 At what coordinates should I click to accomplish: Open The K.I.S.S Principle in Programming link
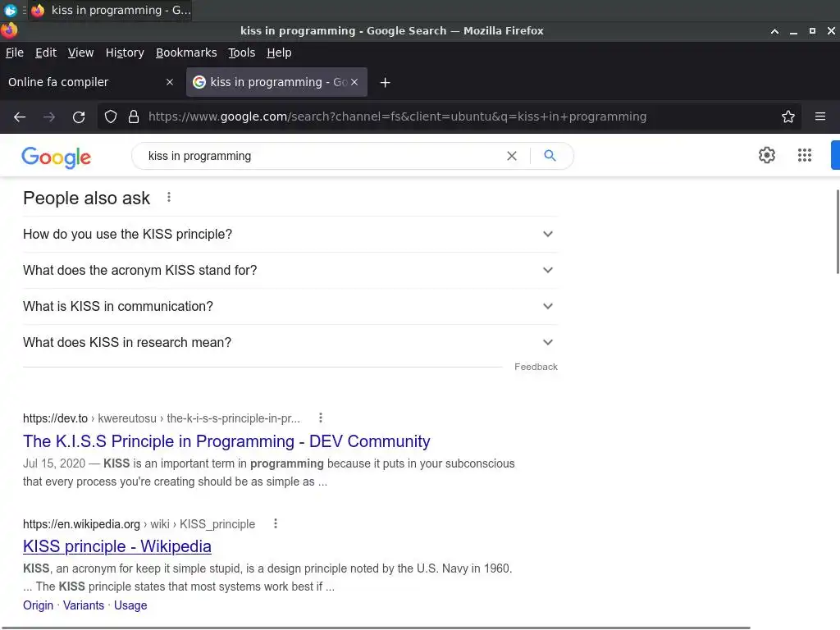226,441
